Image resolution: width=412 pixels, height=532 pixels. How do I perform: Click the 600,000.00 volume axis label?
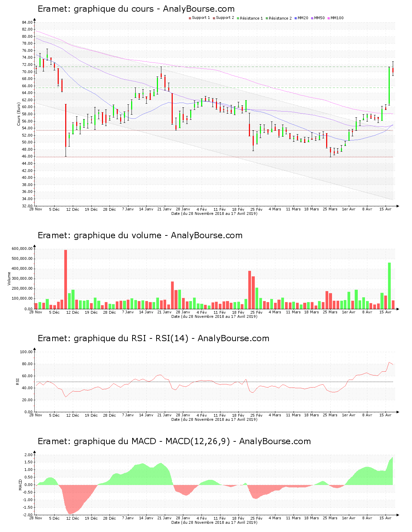tap(22, 248)
